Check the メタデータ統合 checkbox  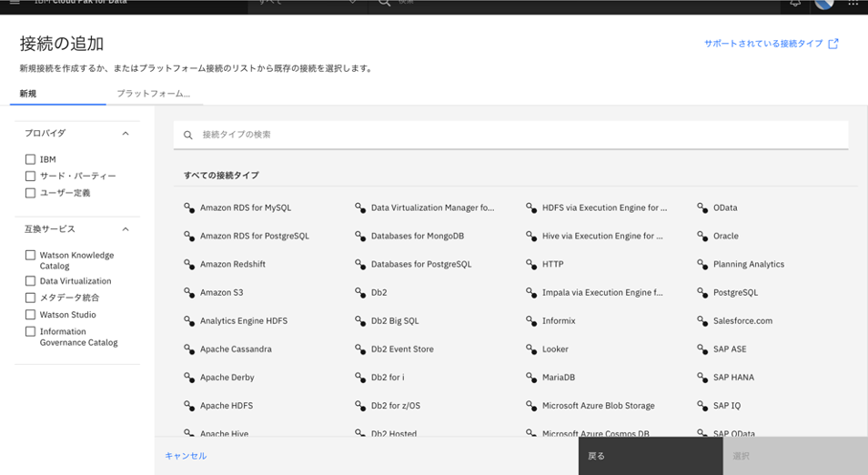pyautogui.click(x=30, y=298)
